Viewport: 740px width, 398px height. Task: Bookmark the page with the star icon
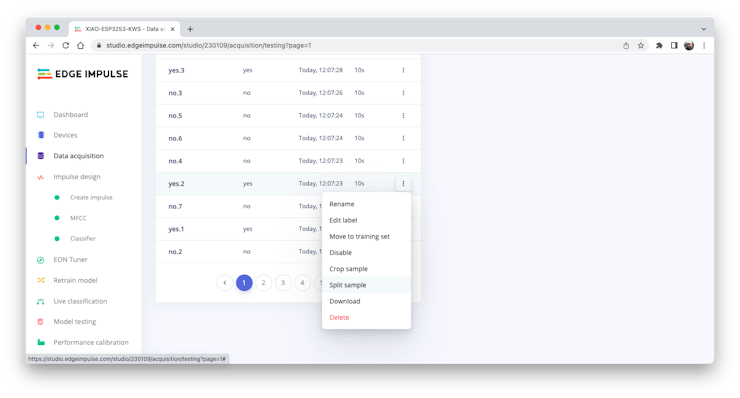pos(641,45)
